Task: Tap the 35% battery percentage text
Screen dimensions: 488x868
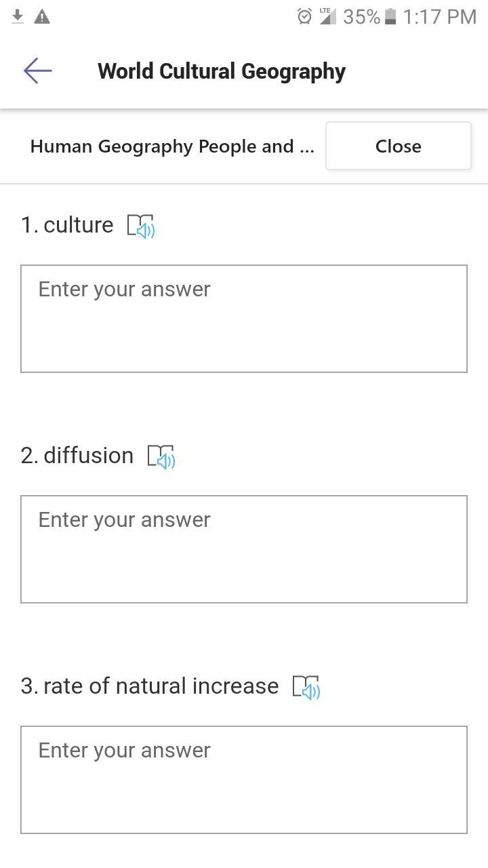Action: [362, 16]
